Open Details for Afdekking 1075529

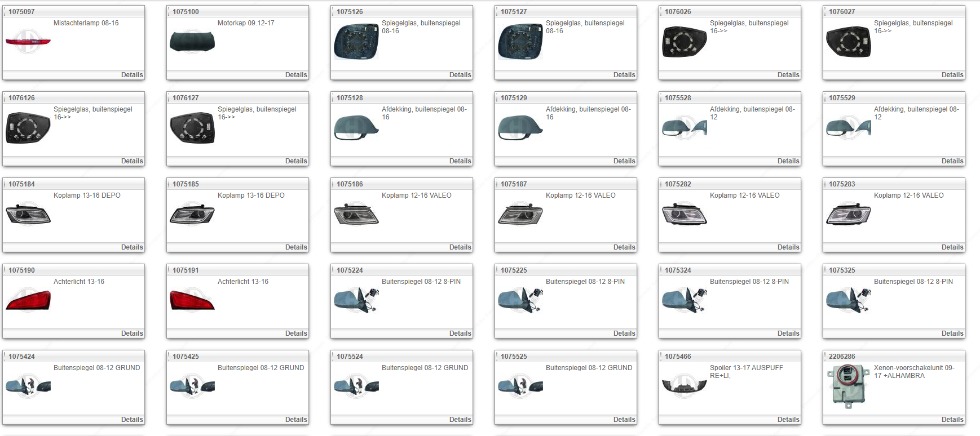(x=952, y=161)
